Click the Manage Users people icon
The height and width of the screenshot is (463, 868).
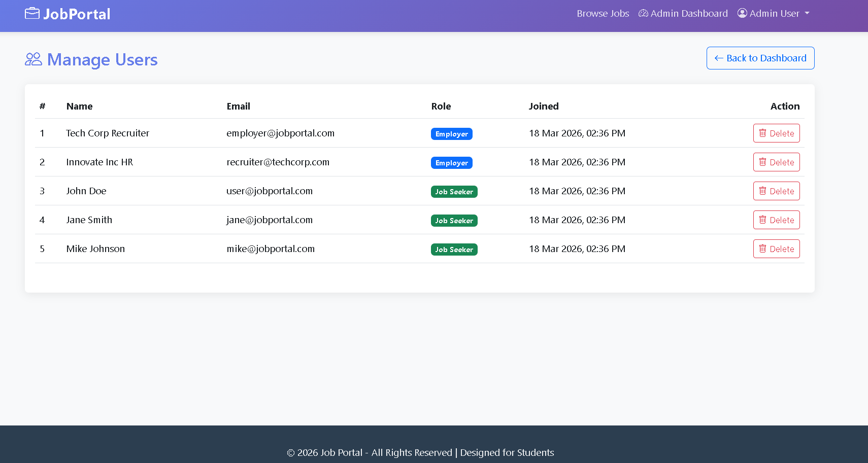pyautogui.click(x=34, y=59)
